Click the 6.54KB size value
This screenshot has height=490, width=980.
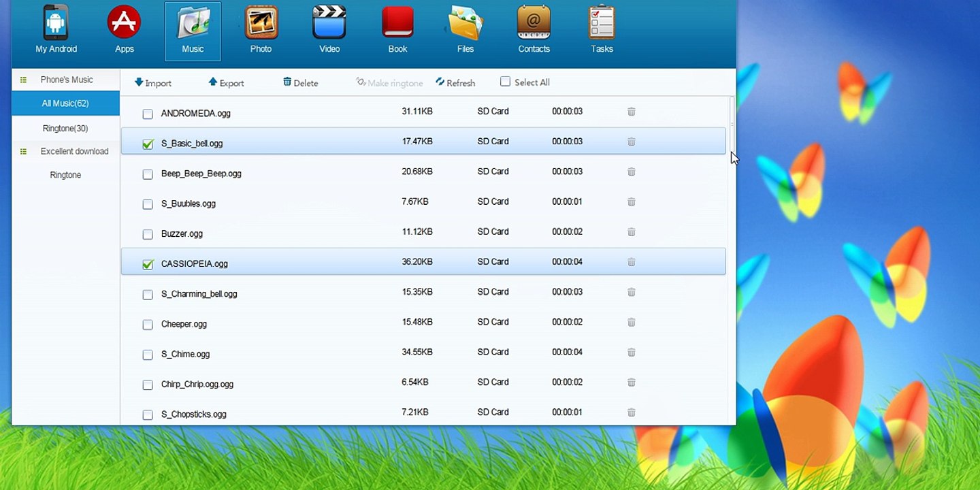(415, 382)
